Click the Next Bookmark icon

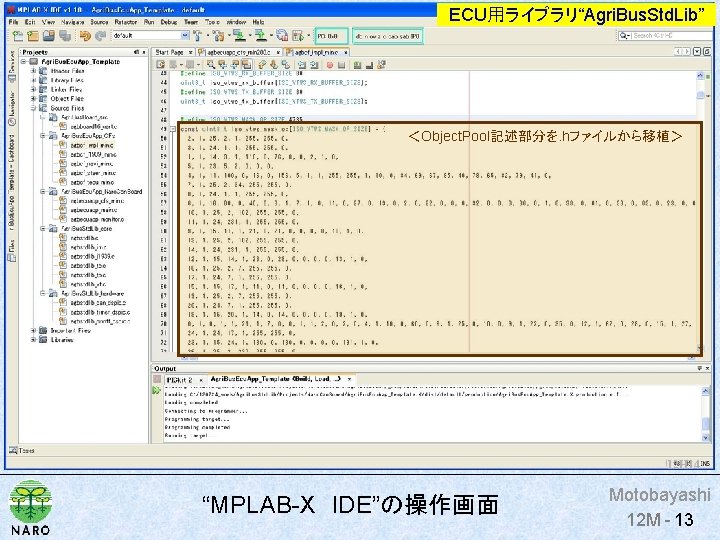point(274,65)
